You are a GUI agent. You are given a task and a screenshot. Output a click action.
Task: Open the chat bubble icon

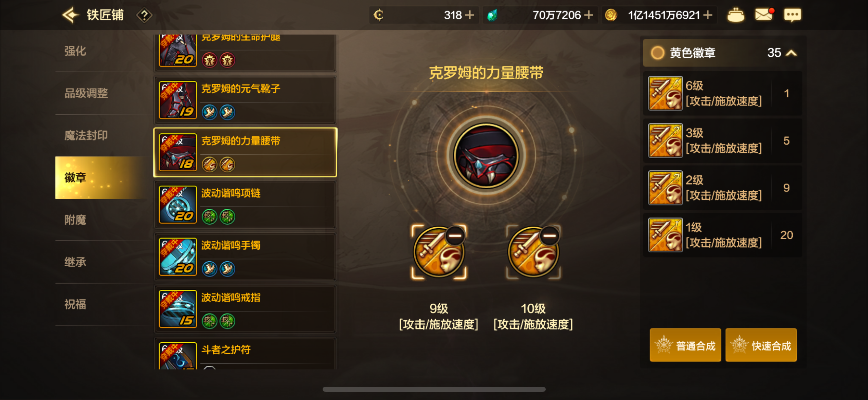792,15
